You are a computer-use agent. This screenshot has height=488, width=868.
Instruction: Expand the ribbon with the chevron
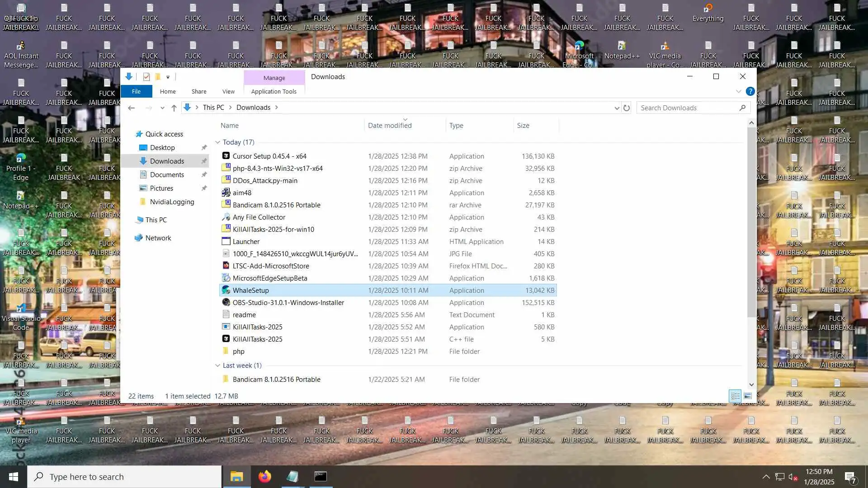[x=738, y=91]
